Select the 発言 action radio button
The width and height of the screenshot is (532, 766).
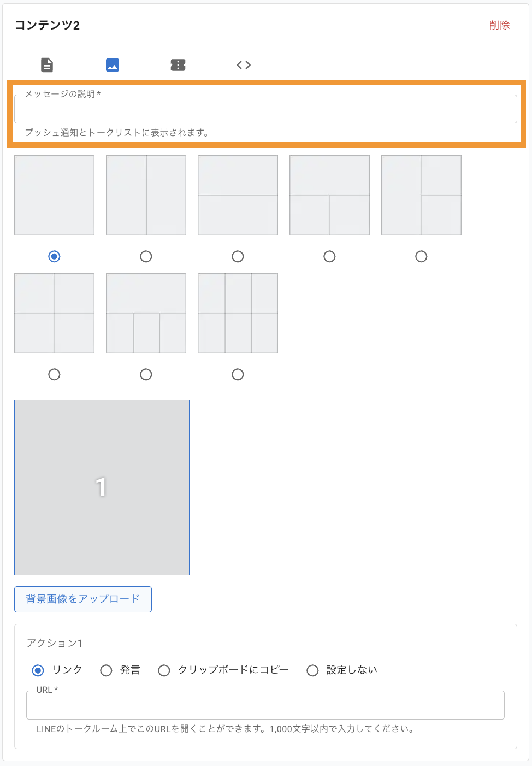click(106, 670)
